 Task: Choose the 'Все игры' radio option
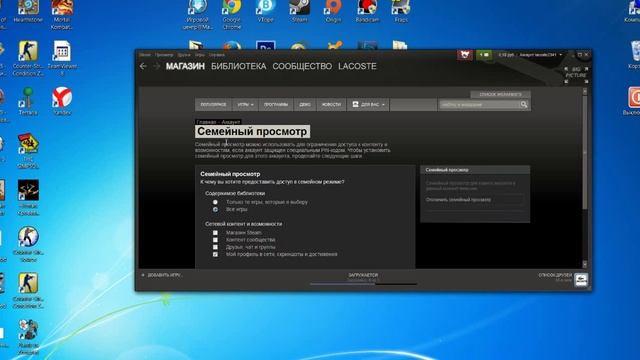pos(215,209)
